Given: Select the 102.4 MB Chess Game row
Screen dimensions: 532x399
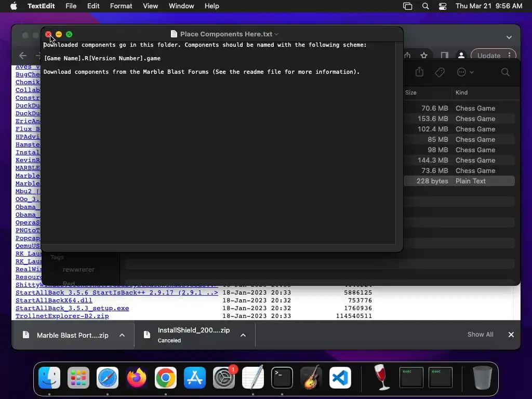Looking at the screenshot, I should tap(460, 129).
